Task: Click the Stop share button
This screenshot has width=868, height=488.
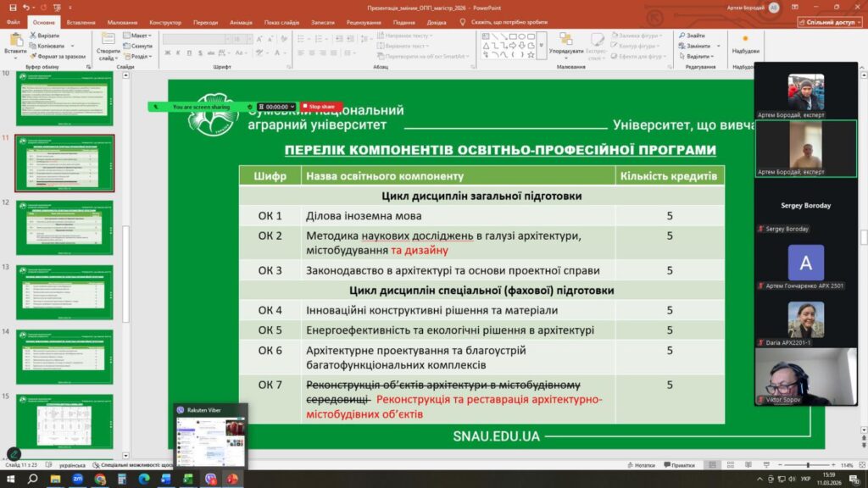Action: [x=321, y=107]
